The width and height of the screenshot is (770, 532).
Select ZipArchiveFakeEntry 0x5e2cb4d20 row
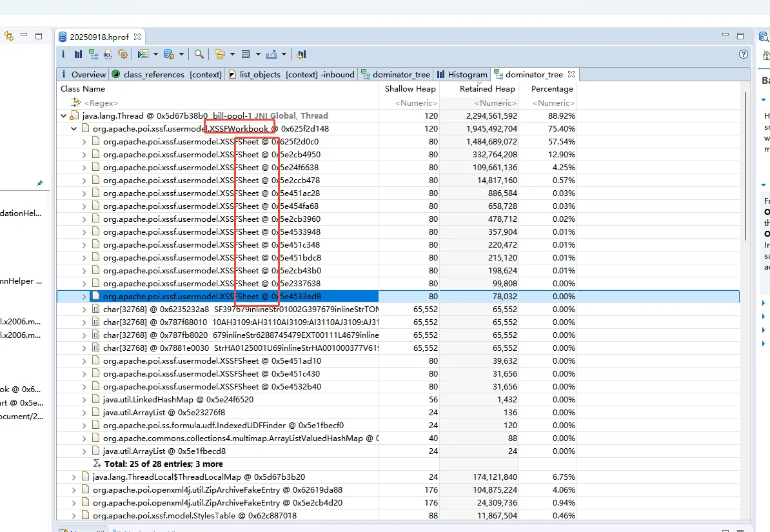point(398,502)
